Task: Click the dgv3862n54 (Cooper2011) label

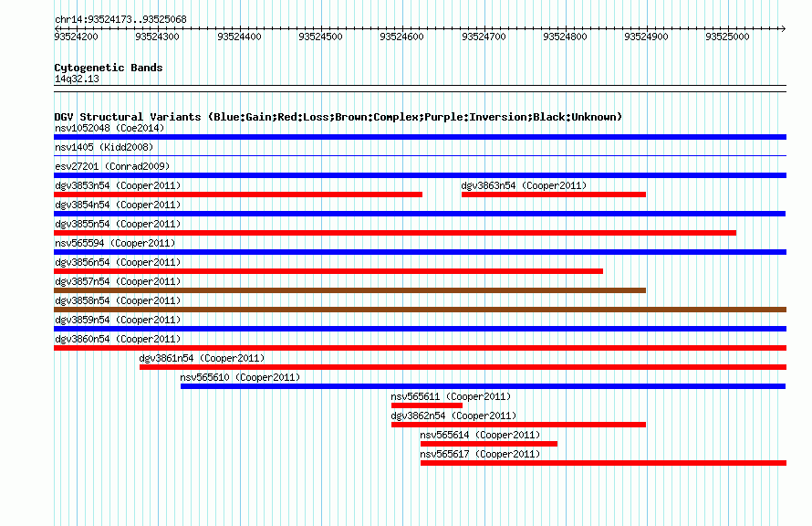Action: 453,416
